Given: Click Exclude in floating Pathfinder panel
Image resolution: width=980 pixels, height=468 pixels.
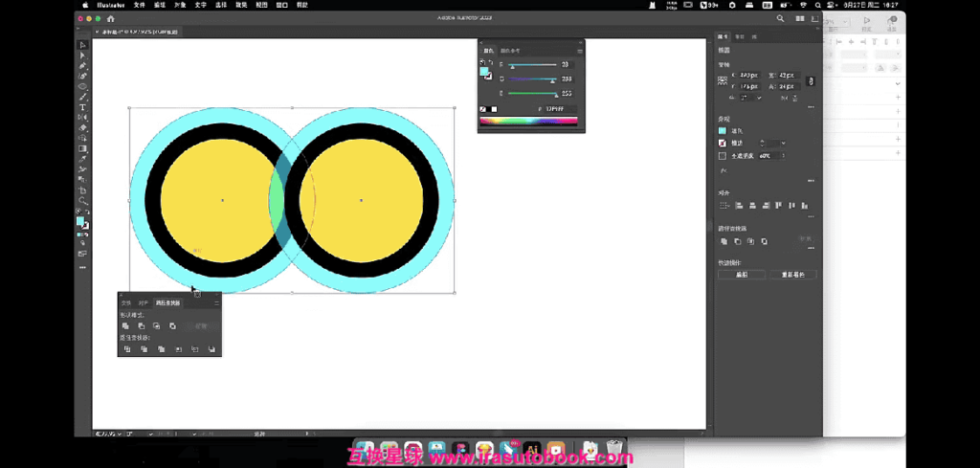Looking at the screenshot, I should [172, 325].
